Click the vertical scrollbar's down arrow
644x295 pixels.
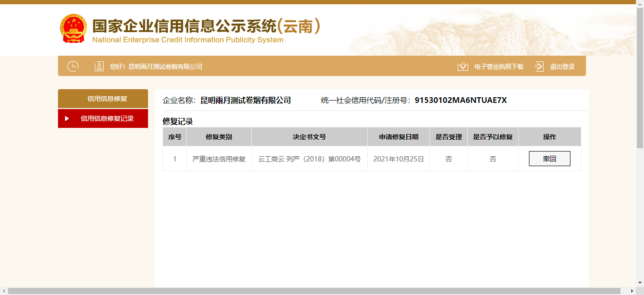(640, 283)
